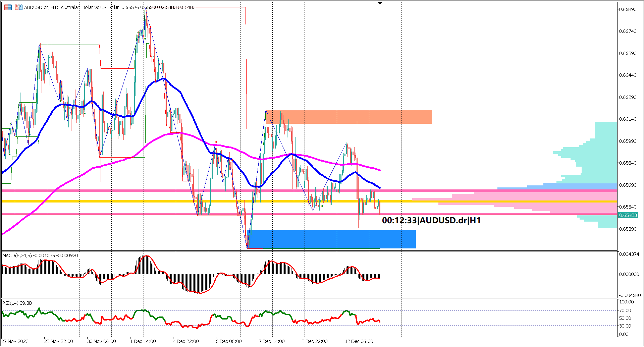Click the 0.65990 price axis label

click(x=628, y=141)
